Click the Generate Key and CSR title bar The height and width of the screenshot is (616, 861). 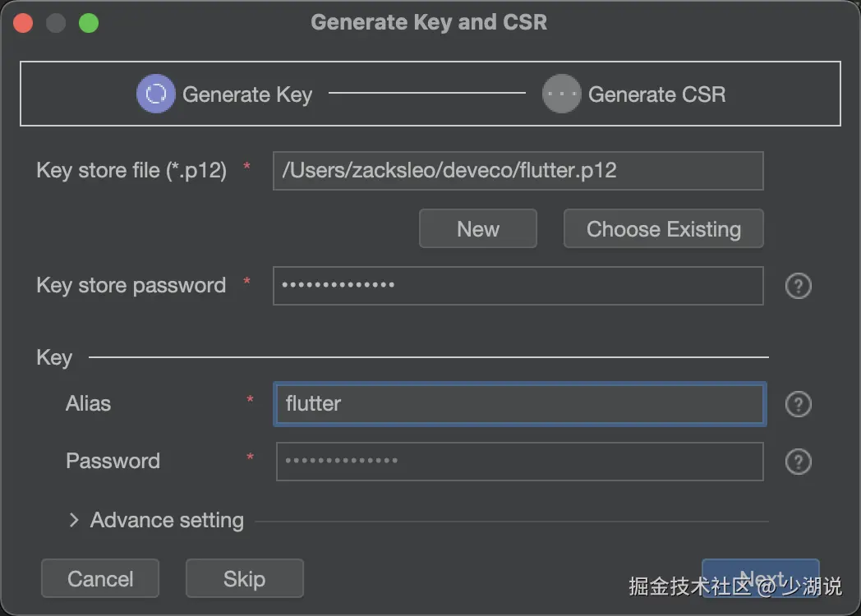click(429, 22)
